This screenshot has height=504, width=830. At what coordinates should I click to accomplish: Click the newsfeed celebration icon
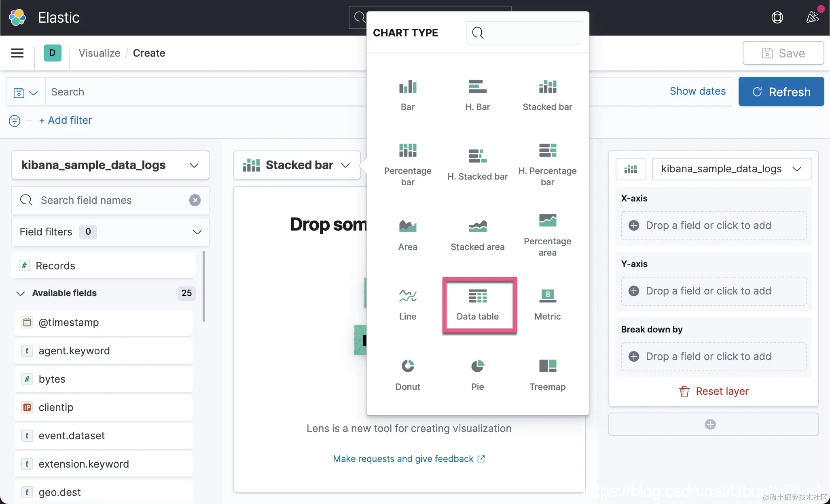point(812,17)
